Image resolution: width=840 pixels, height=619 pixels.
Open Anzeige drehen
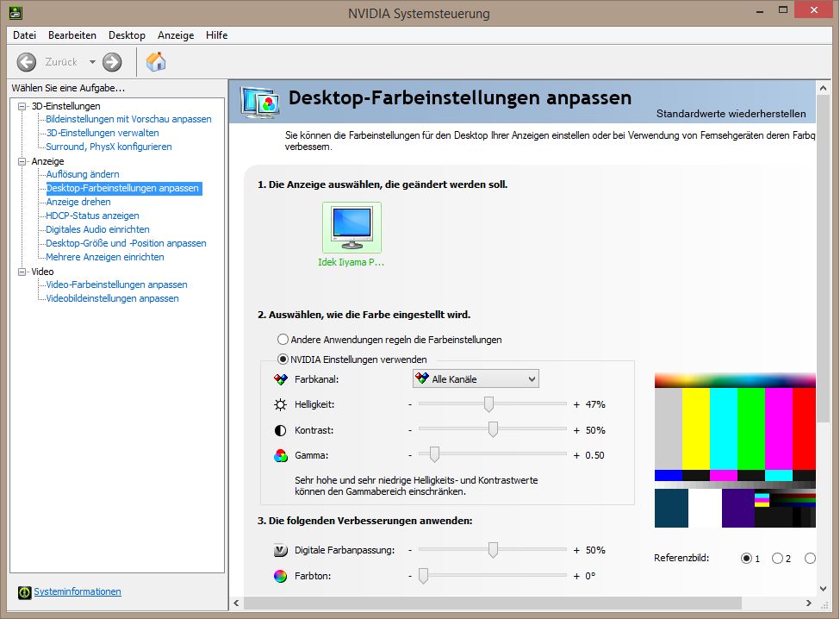(x=78, y=202)
